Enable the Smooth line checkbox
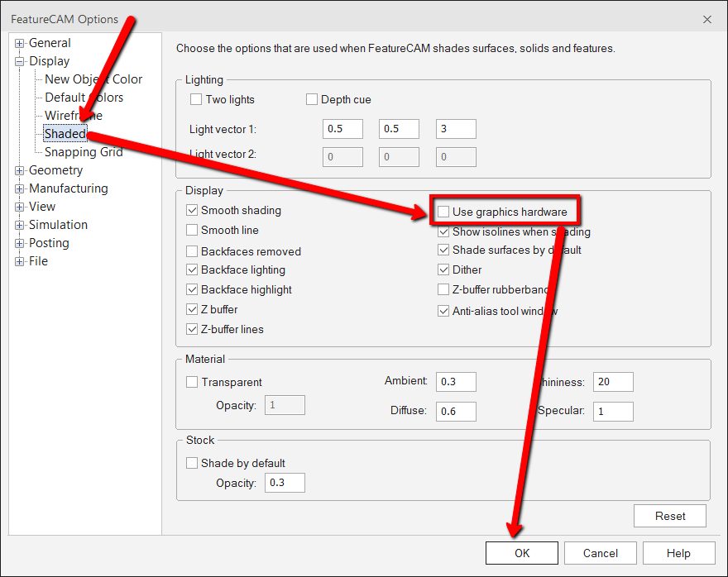The height and width of the screenshot is (577, 728). [192, 230]
